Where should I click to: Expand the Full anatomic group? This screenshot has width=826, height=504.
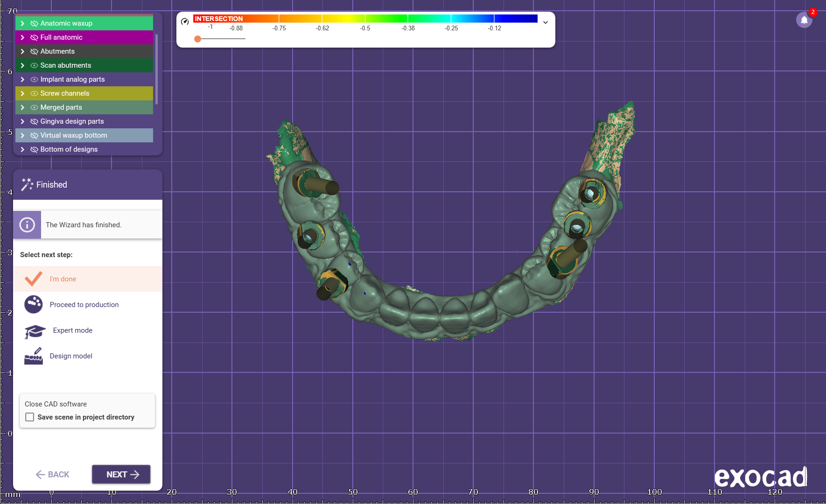pos(22,37)
